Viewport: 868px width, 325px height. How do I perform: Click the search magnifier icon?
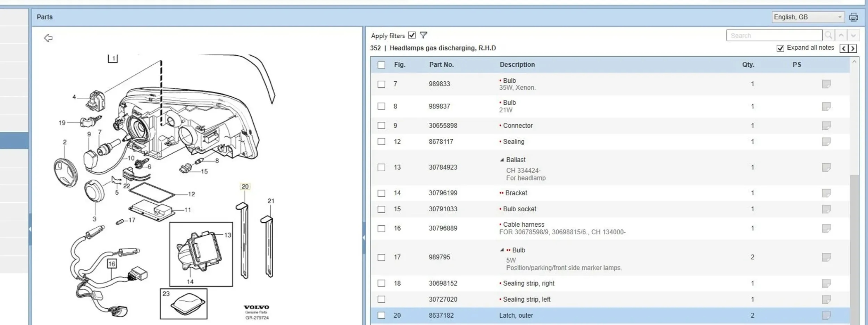(x=828, y=35)
